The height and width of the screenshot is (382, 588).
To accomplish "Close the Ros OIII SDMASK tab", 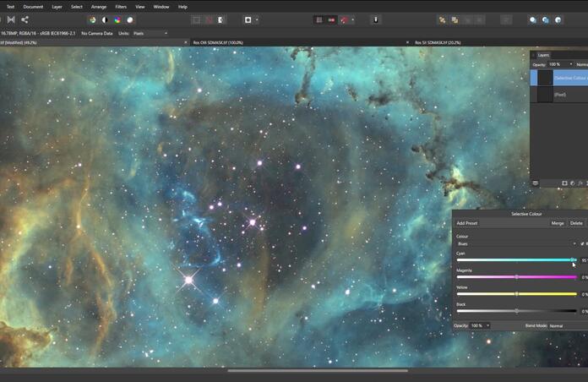I will [x=407, y=43].
